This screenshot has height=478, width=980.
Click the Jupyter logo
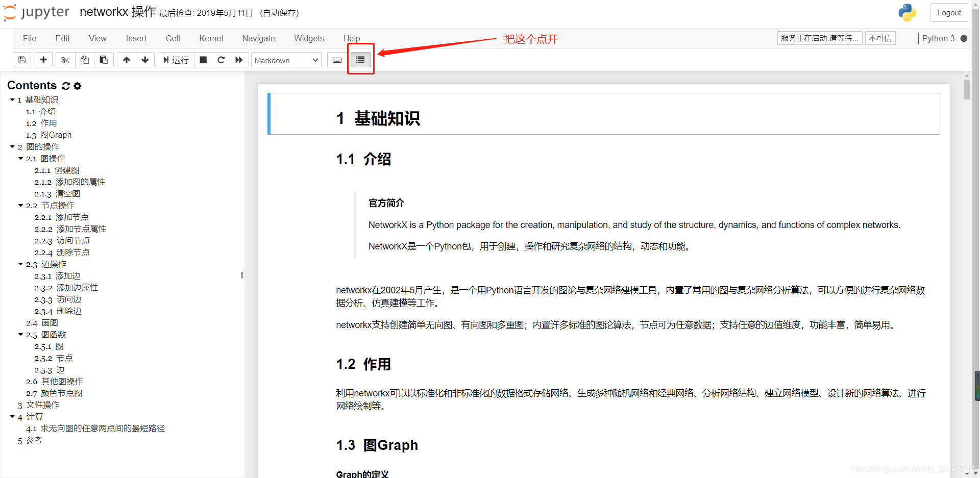tap(36, 12)
